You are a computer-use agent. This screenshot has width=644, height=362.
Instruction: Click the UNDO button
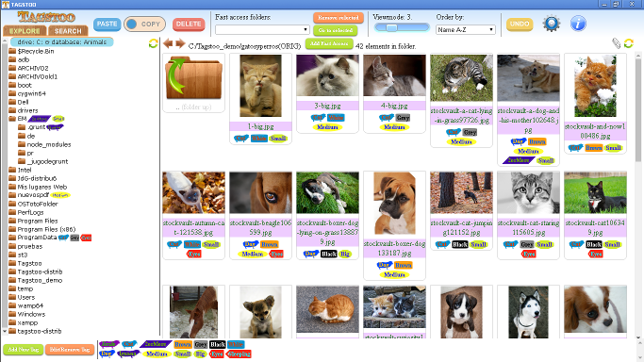pos(520,24)
